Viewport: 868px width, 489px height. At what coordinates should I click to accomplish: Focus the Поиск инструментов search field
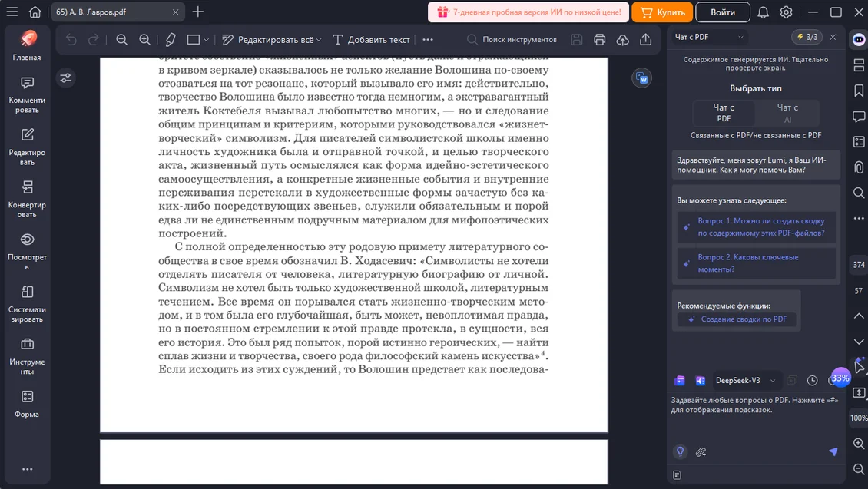(512, 39)
